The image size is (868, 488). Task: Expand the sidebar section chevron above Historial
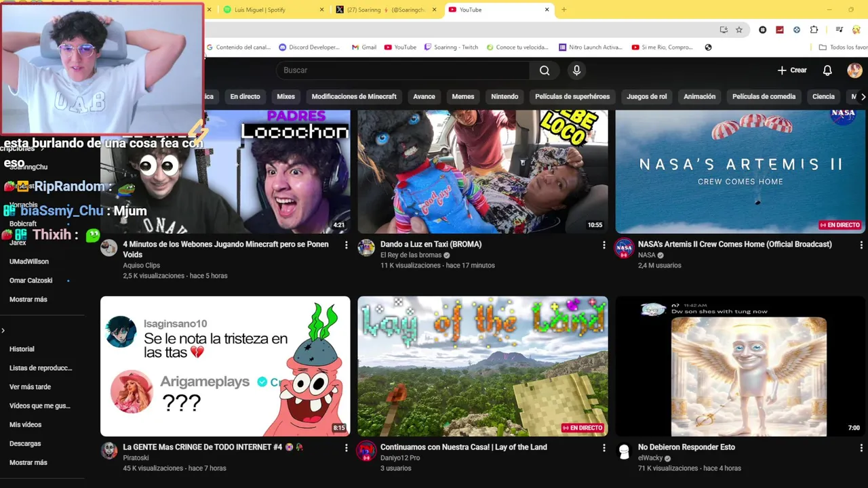[x=3, y=331]
